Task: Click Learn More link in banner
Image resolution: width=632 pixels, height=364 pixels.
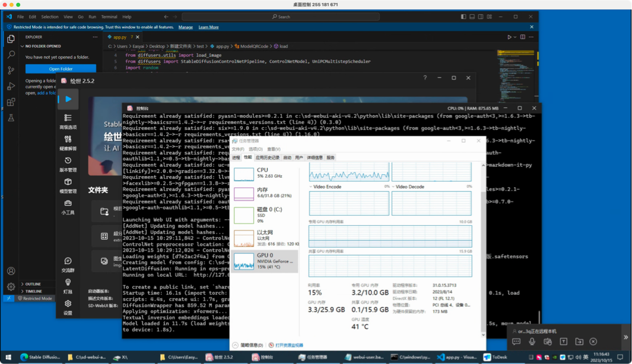Action: 208,27
